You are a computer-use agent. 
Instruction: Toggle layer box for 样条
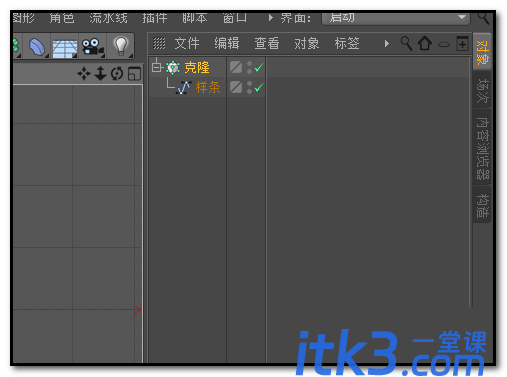point(236,87)
